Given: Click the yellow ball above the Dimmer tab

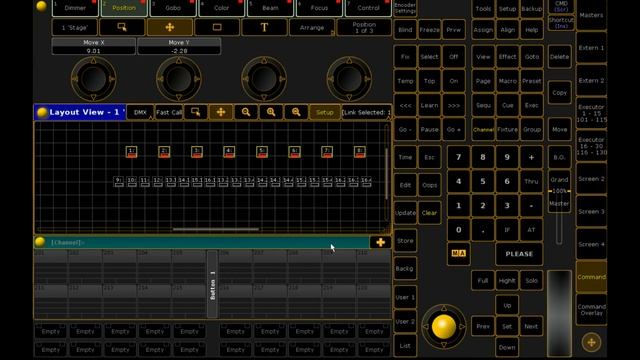Looking at the screenshot, I should click(x=41, y=6).
